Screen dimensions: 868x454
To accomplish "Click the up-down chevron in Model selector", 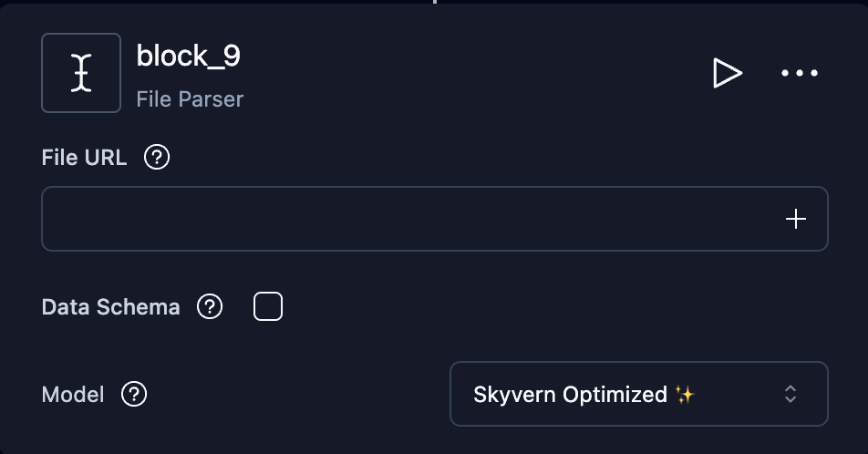I will 790,394.
